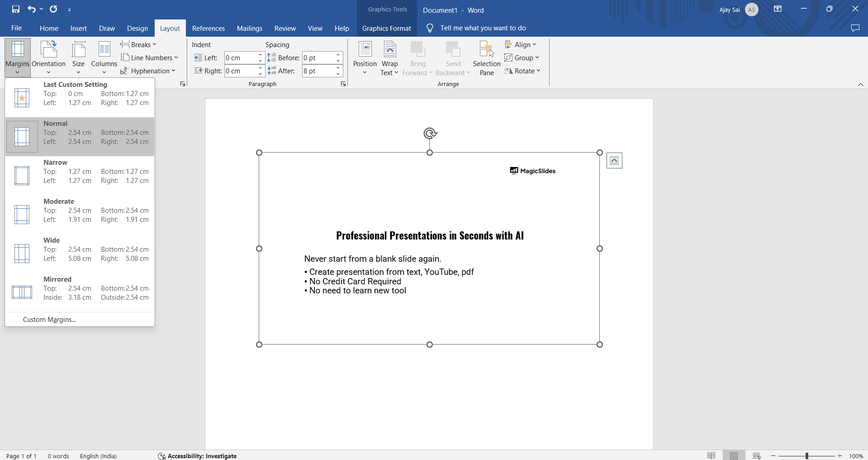Click the Spacing After input field
This screenshot has height=460, width=868.
318,71
